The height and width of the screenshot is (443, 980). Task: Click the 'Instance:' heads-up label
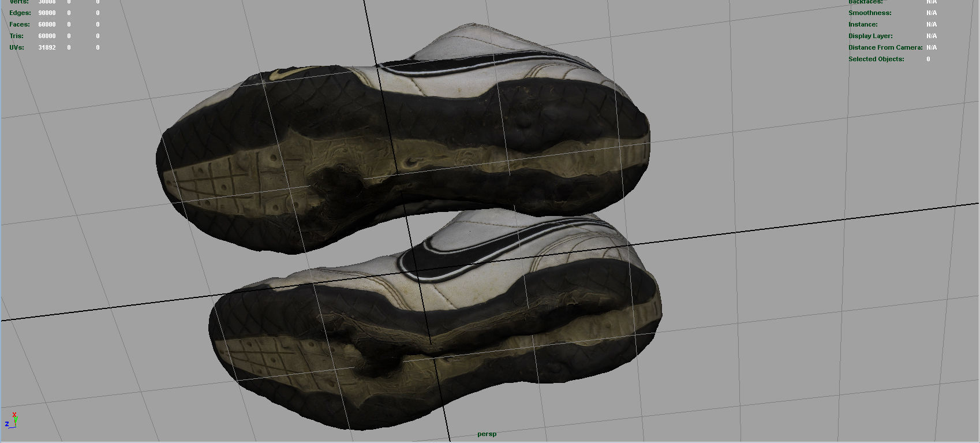pos(863,24)
